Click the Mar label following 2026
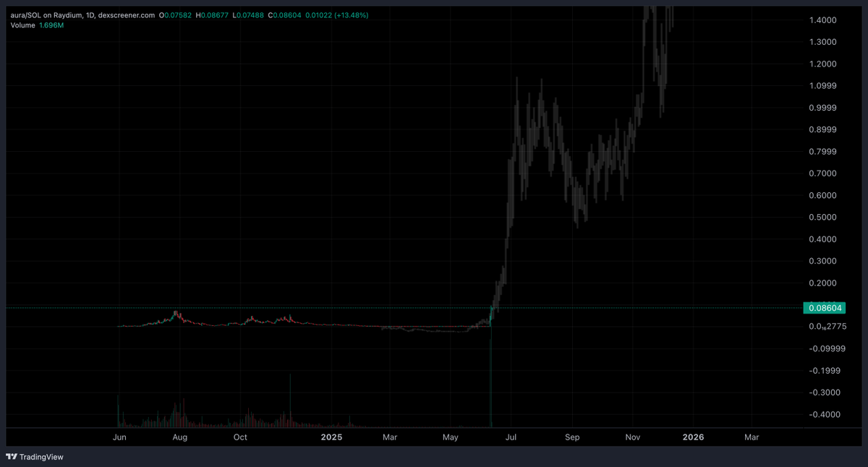The image size is (868, 467). 752,437
